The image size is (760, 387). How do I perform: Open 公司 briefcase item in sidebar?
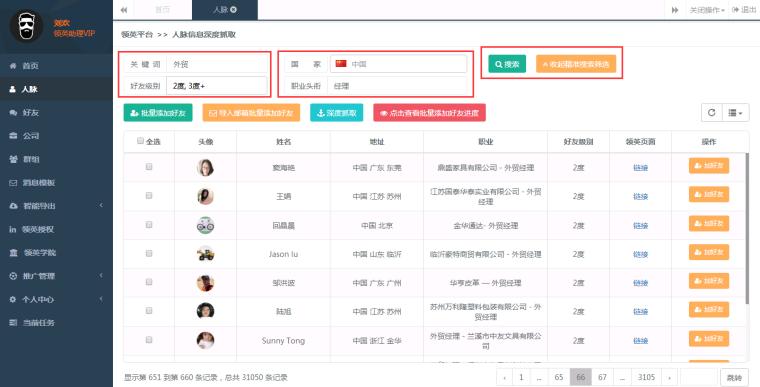56,136
